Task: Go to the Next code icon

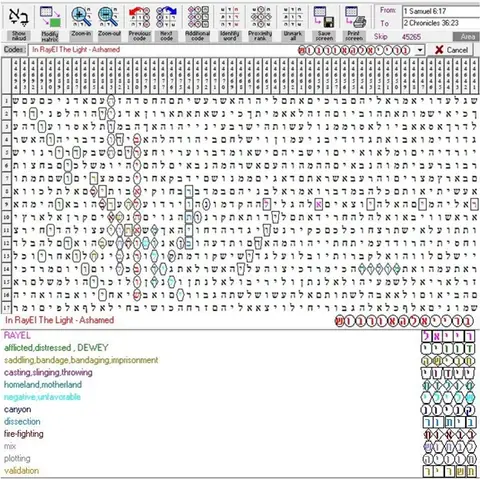Action: click(x=166, y=17)
